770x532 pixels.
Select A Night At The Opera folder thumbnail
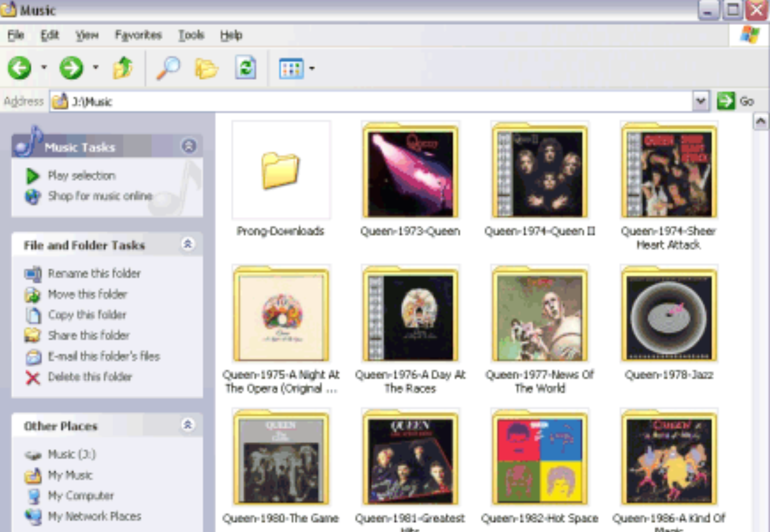281,314
